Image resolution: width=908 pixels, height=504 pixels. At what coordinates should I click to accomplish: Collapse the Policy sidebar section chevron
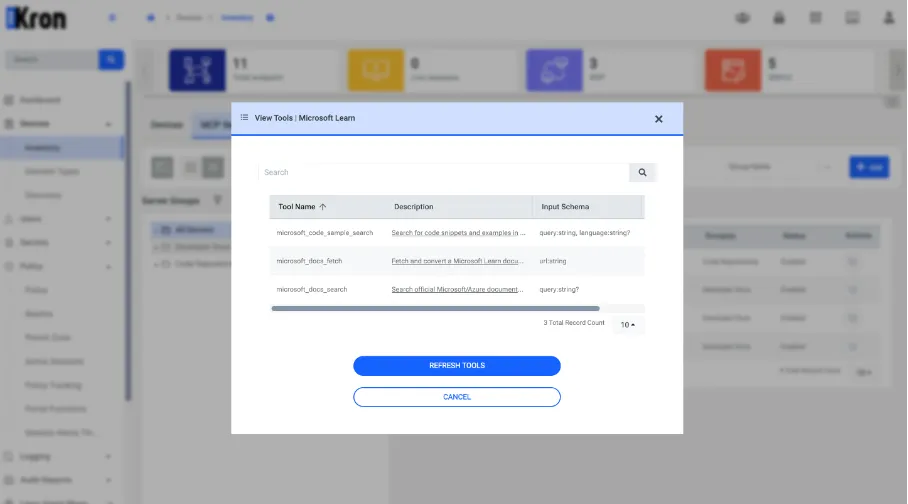[x=108, y=266]
